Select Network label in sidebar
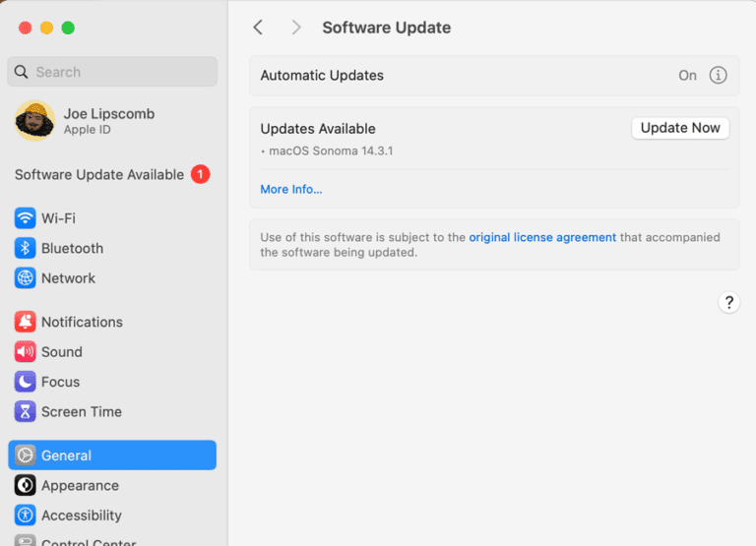This screenshot has width=756, height=546. [69, 278]
